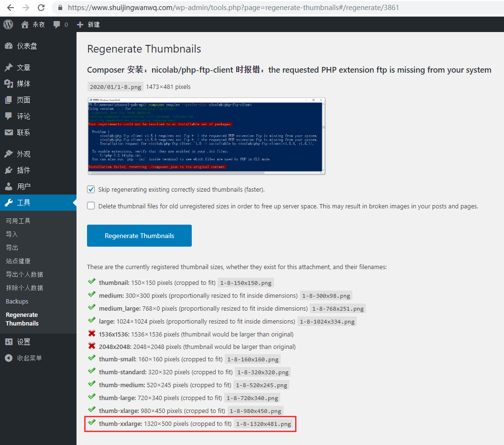The width and height of the screenshot is (504, 445).
Task: Click the media icon for 媒体
Action: click(9, 84)
